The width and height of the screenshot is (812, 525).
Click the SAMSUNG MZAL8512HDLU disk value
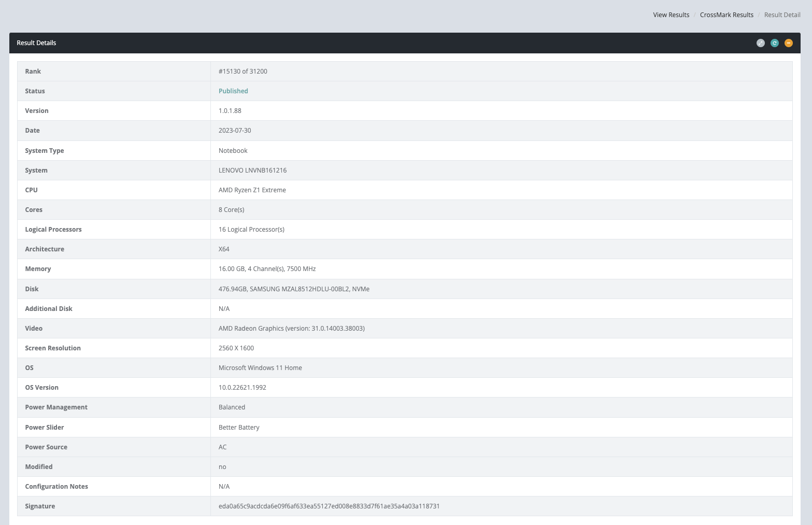point(294,289)
